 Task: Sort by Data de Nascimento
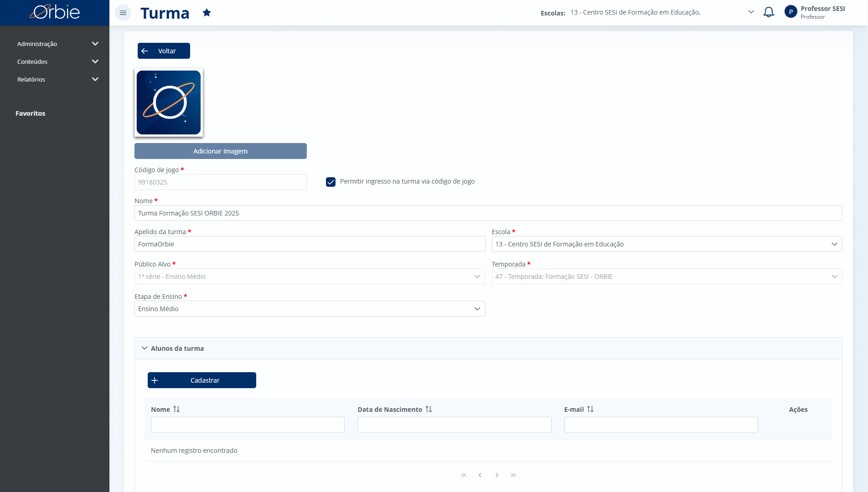tap(429, 409)
